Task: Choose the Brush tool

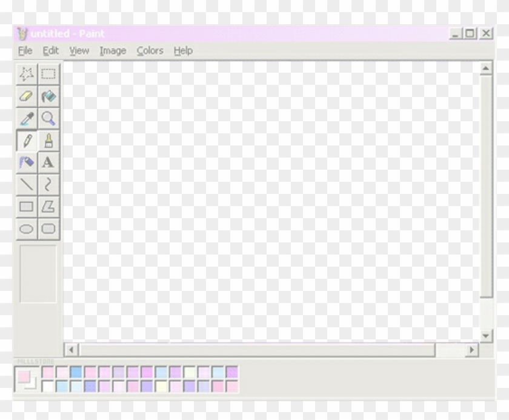Action: pyautogui.click(x=48, y=140)
